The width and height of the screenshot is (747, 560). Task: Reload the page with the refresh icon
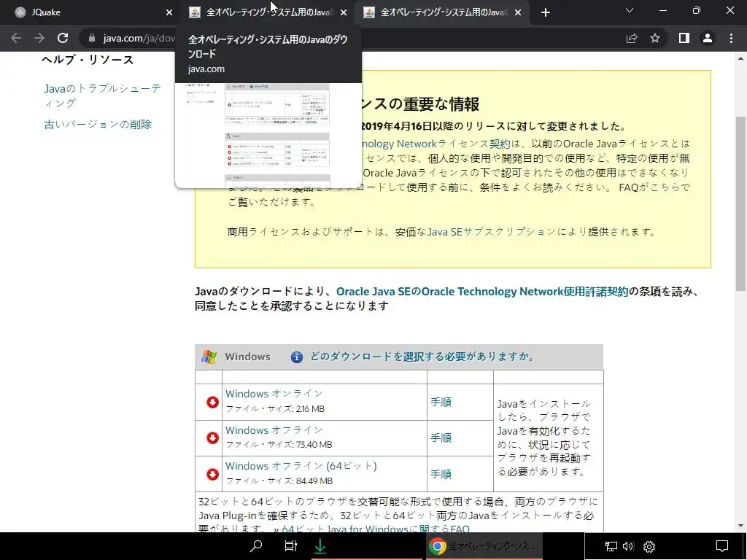point(63,38)
